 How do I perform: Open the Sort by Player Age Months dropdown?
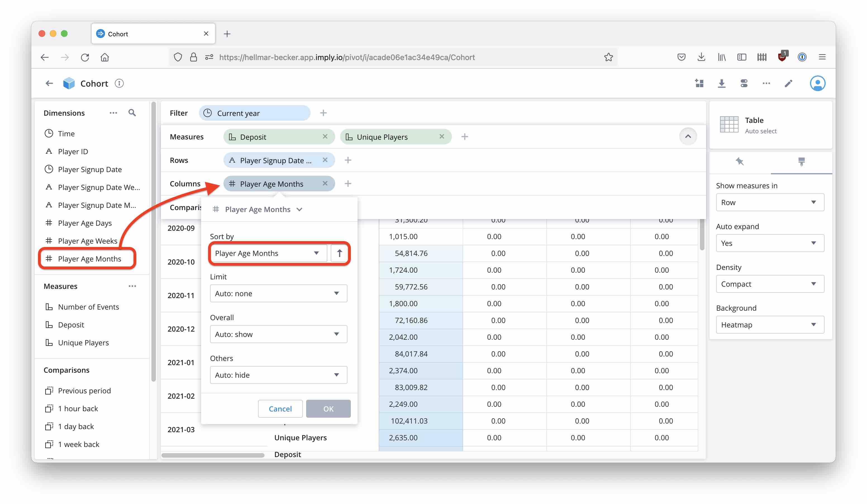coord(268,254)
